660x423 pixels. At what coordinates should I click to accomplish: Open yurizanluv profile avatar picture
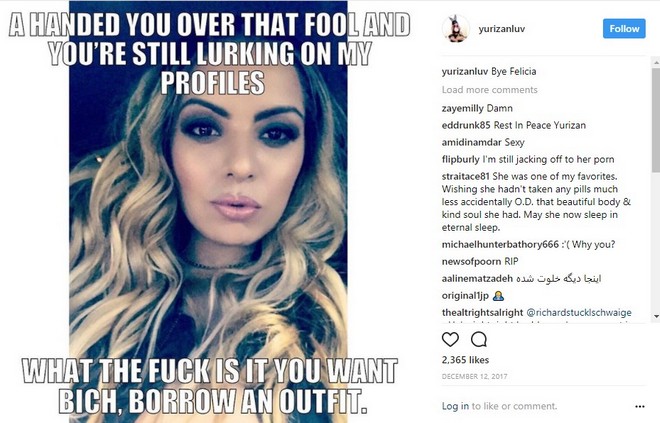(x=455, y=29)
